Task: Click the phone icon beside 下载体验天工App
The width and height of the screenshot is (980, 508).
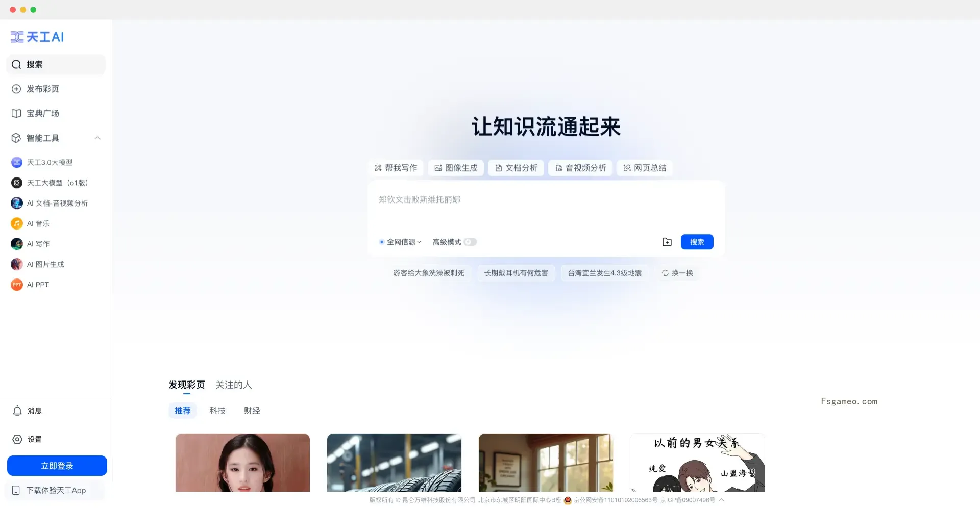Action: pos(16,490)
